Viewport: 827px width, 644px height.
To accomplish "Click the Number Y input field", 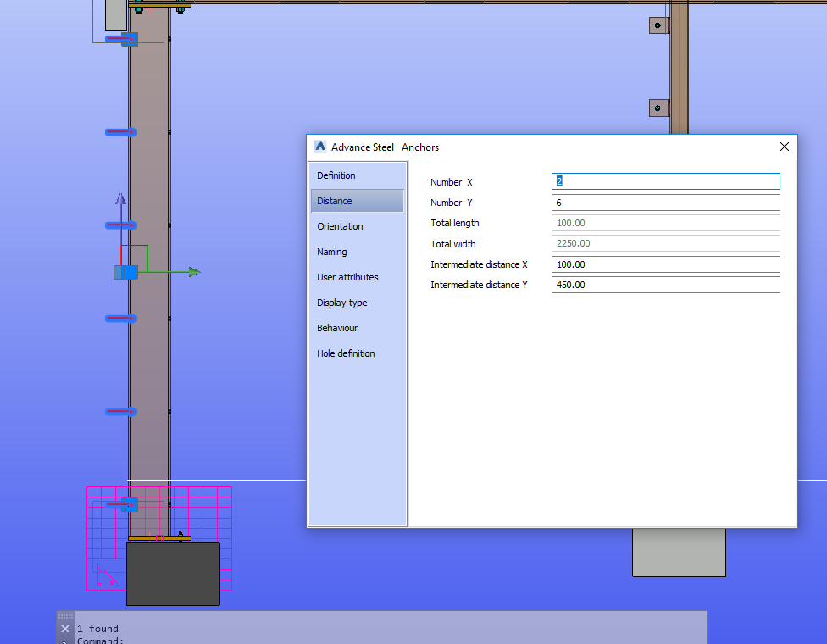I will [x=666, y=203].
